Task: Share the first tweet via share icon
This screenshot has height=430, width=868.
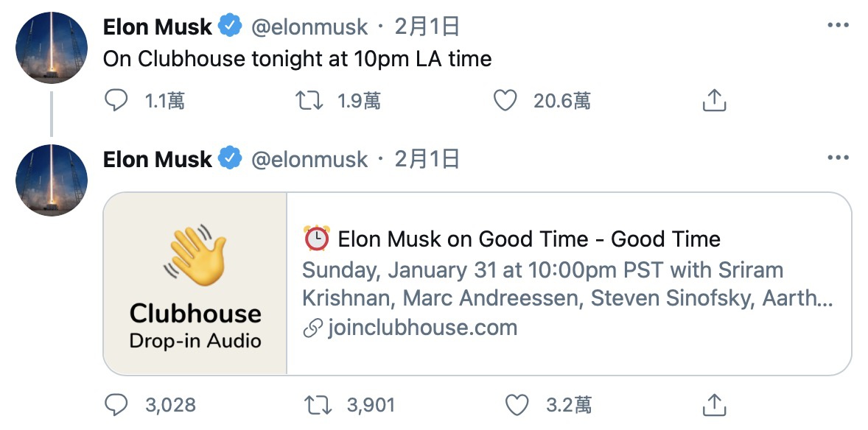Action: [714, 100]
